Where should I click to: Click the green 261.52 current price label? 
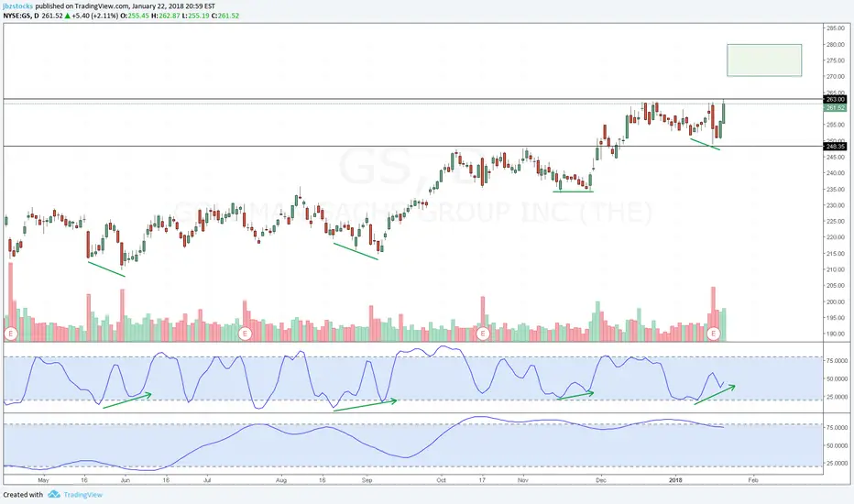[x=835, y=108]
